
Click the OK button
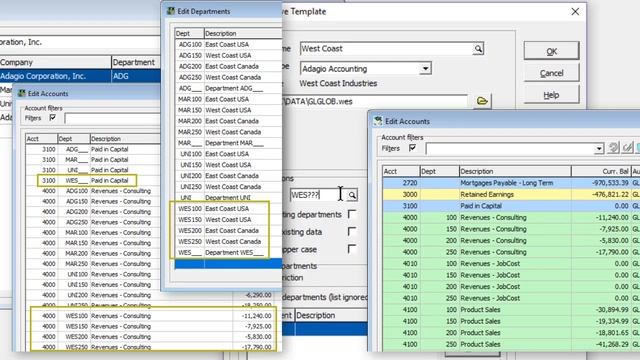coord(551,51)
